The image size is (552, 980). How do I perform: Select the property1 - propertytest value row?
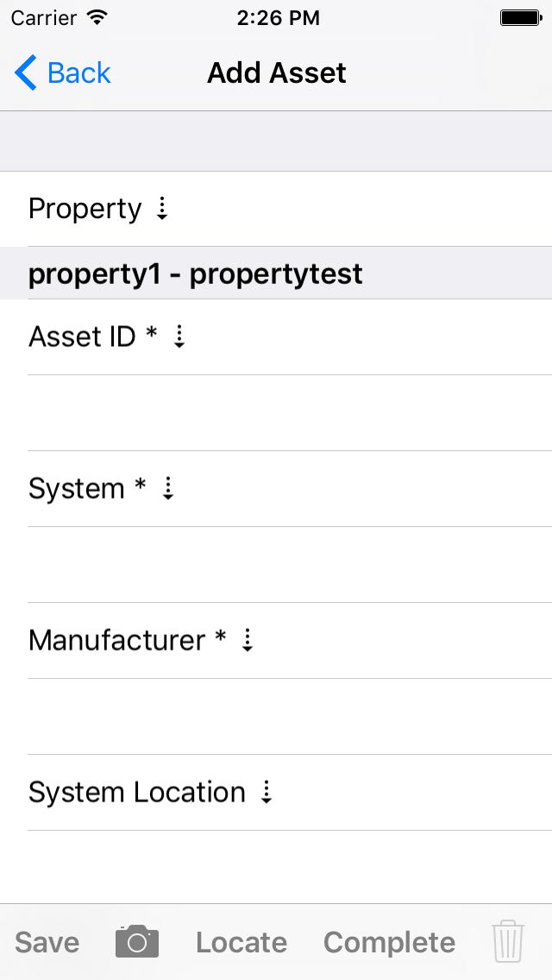tap(196, 274)
